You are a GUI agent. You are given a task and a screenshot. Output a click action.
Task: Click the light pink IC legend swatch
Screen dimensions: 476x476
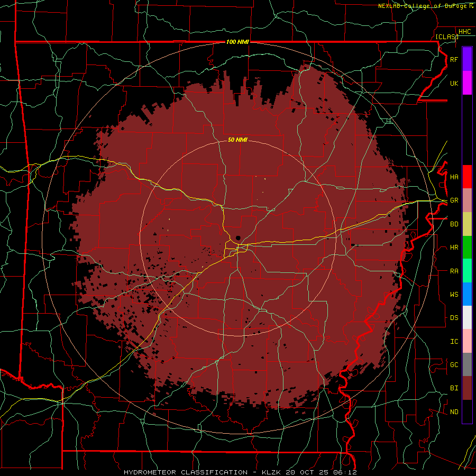(x=467, y=341)
